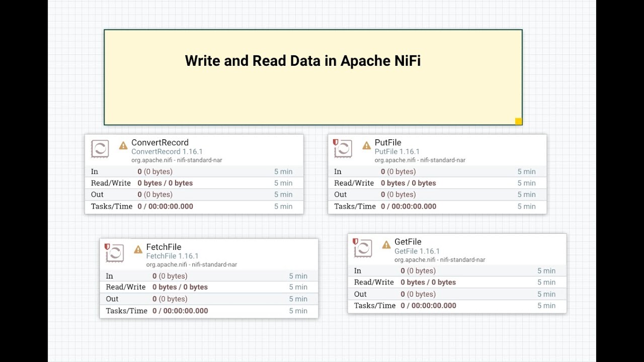Click the warning triangle on ConvertRecord

[x=123, y=146]
